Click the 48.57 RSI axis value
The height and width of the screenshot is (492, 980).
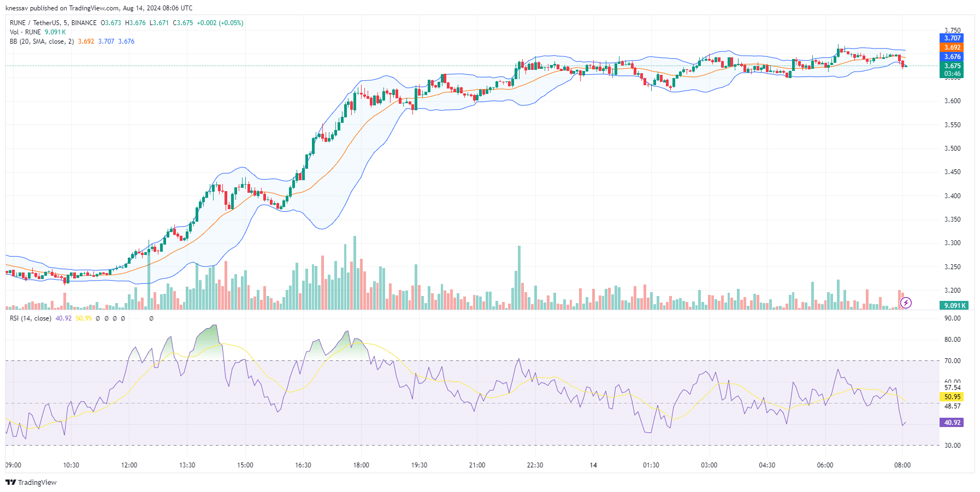coord(952,406)
